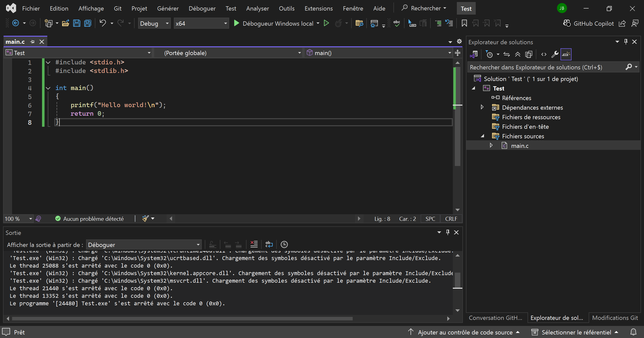The height and width of the screenshot is (338, 644).
Task: Click the Clear All output icon
Action: (x=254, y=244)
